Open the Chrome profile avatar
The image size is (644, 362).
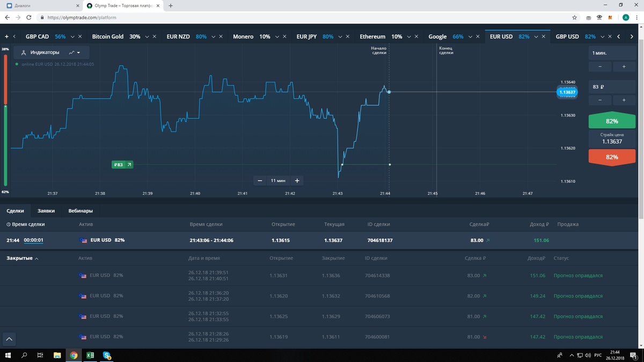(x=626, y=17)
